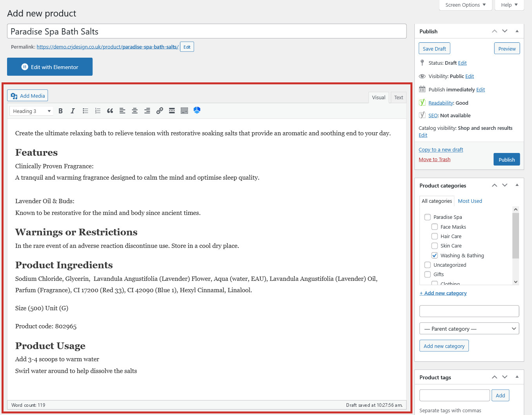Viewport: 532px width, 415px height.
Task: Open Edit with Elementor
Action: 50,67
